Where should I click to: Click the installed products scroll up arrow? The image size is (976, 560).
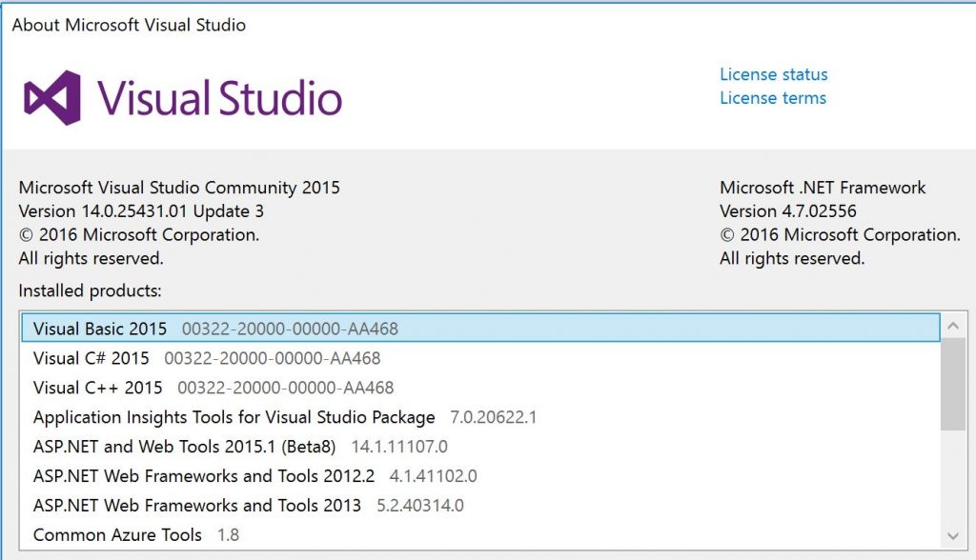point(953,326)
